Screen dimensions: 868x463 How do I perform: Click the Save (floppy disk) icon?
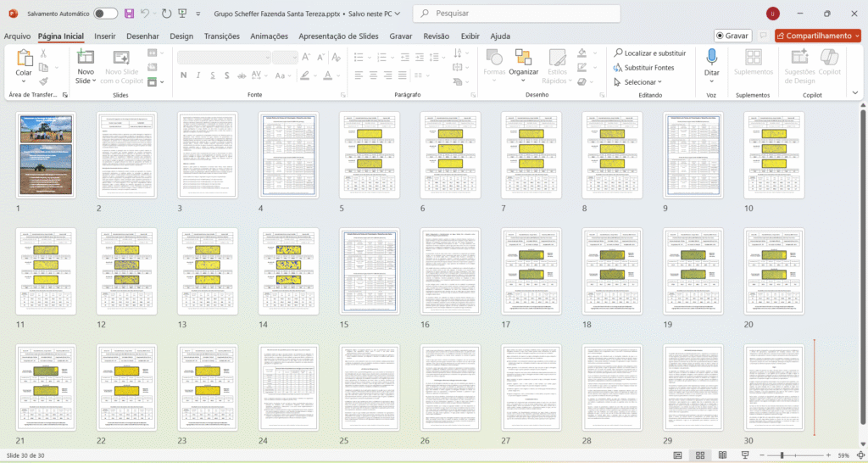click(129, 14)
